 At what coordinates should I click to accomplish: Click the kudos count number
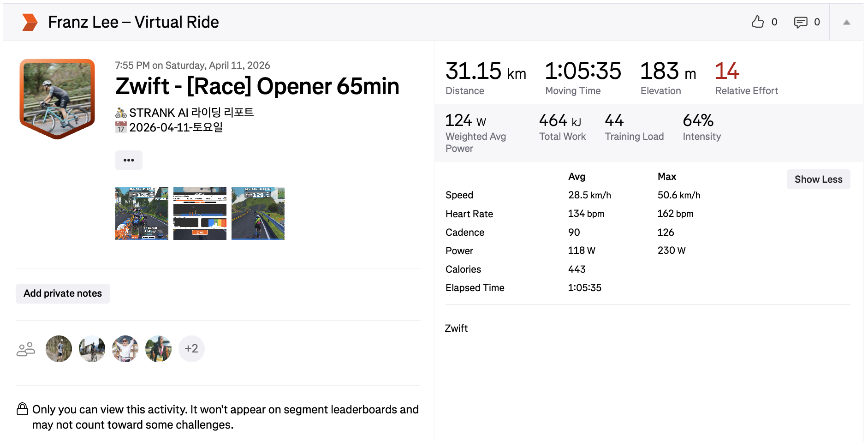point(774,22)
